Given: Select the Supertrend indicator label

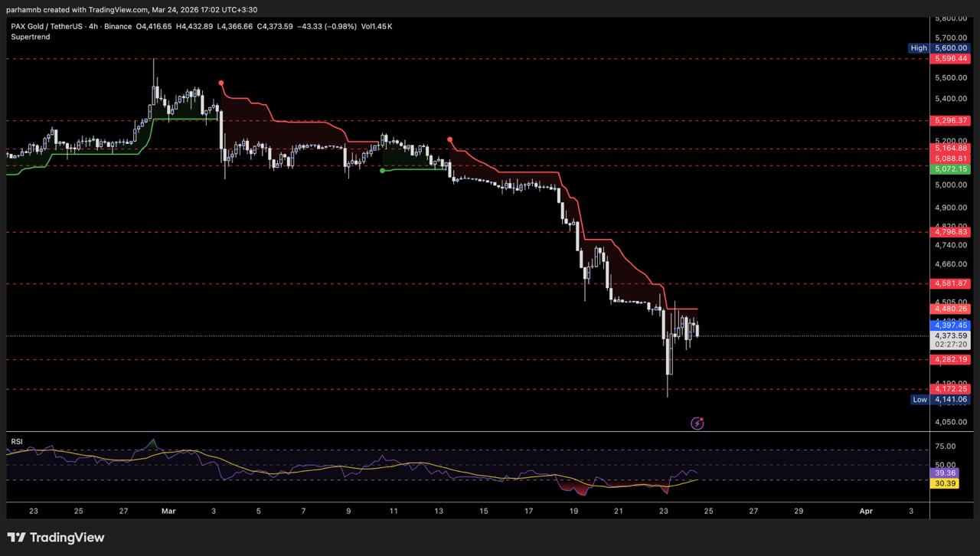Looking at the screenshot, I should [x=31, y=37].
